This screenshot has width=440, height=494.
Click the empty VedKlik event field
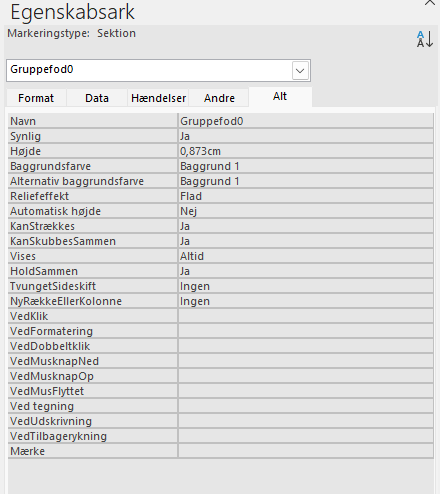tap(306, 316)
